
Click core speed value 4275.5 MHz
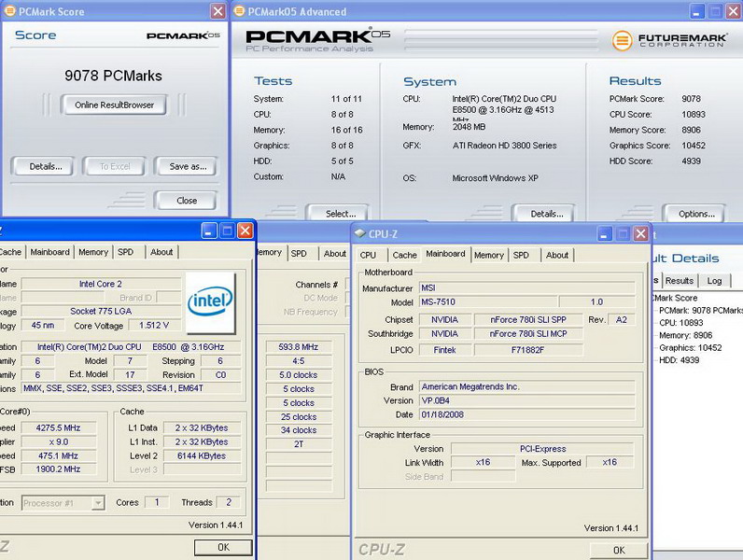[x=58, y=427]
